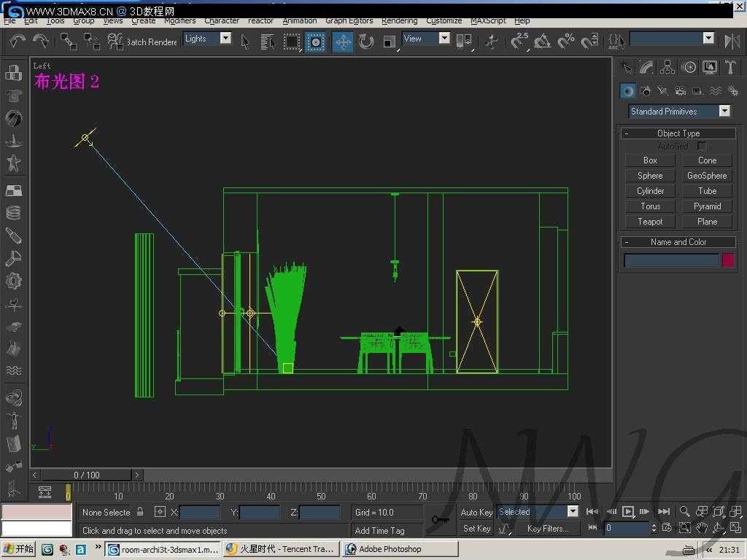Open the Rendering menu
Screen dimensions: 747x560
click(x=399, y=21)
